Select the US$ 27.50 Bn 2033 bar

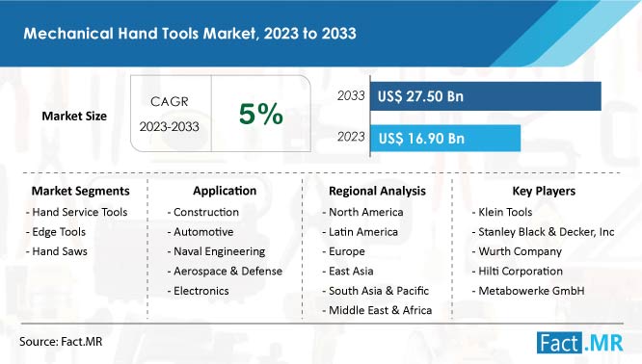click(x=486, y=96)
